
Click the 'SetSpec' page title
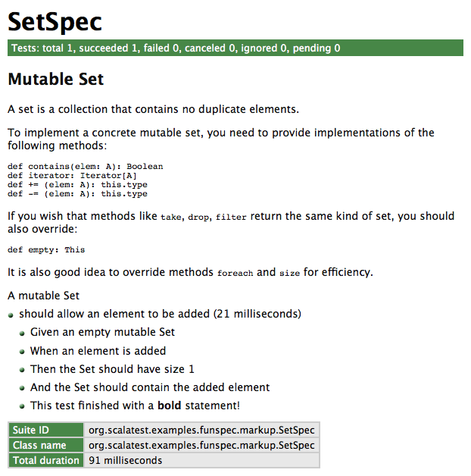click(55, 21)
